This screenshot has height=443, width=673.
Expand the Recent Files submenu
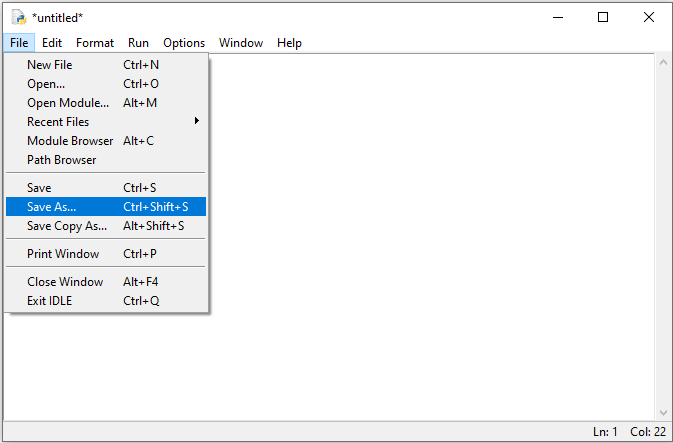tap(106, 122)
